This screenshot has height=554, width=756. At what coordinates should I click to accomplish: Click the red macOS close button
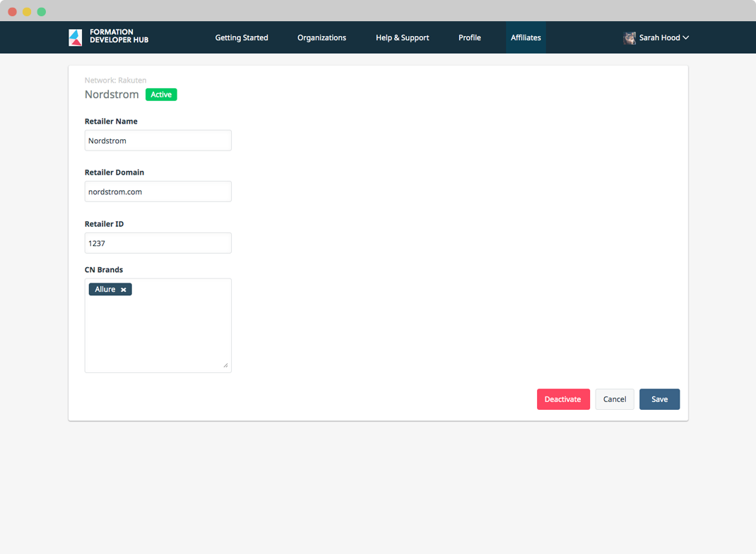13,11
